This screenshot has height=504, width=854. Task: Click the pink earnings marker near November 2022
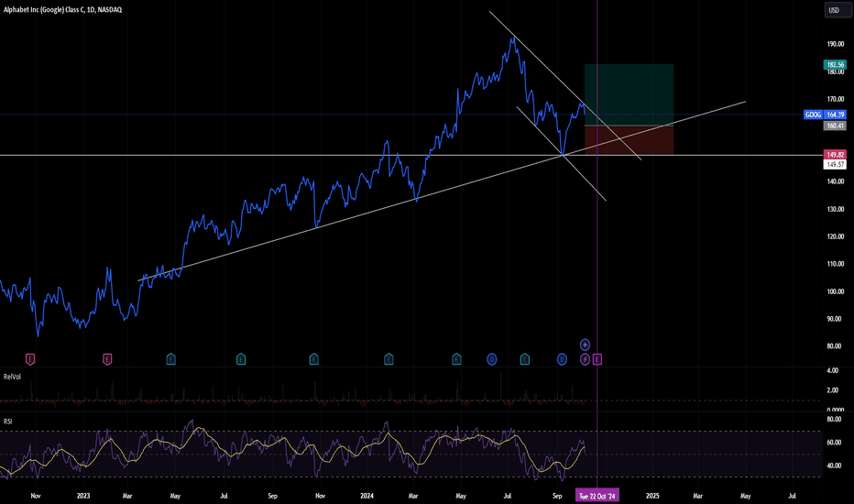(30, 359)
